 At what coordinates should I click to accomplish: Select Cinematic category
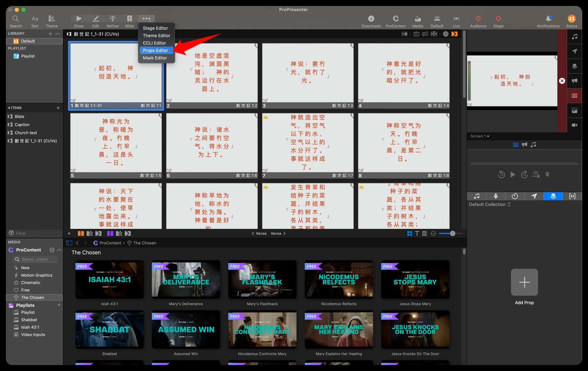pos(34,283)
